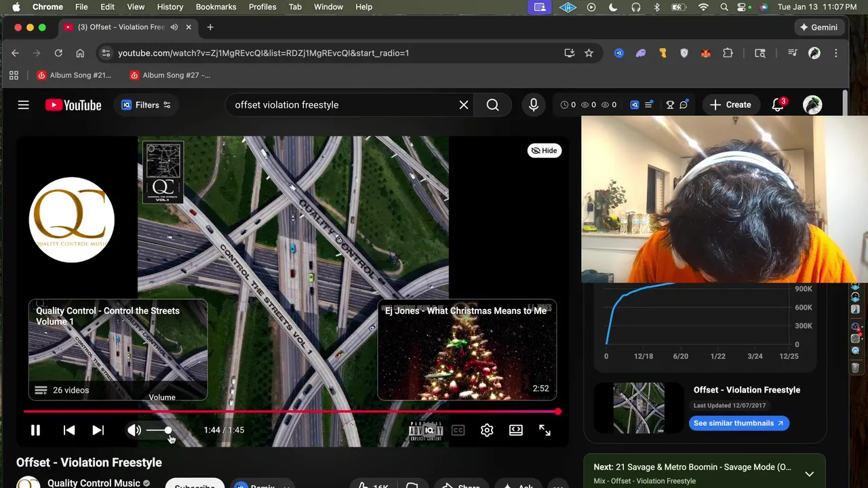The width and height of the screenshot is (868, 488).
Task: Clear the search query with X
Action: [x=464, y=105]
